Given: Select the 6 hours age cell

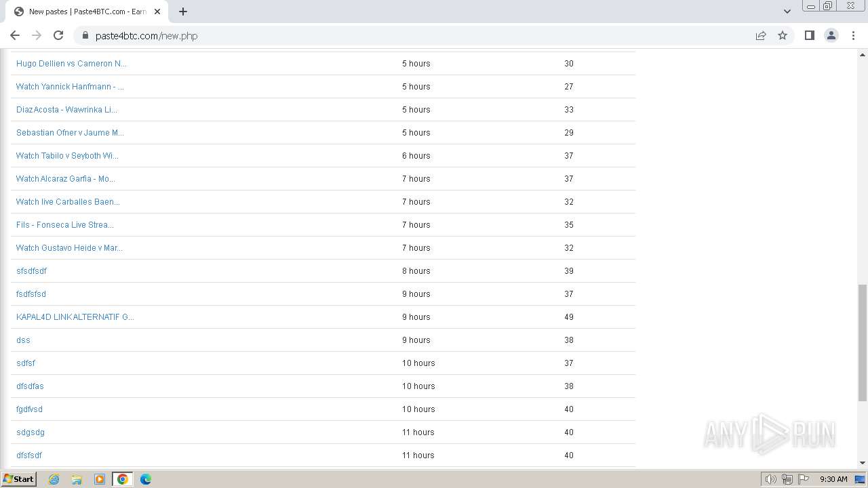Looking at the screenshot, I should (x=416, y=156).
